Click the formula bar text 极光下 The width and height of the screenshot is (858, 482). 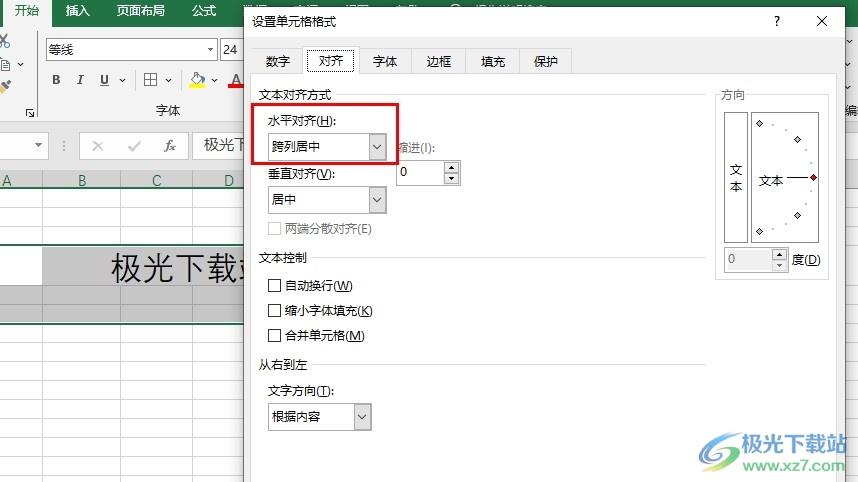point(223,145)
